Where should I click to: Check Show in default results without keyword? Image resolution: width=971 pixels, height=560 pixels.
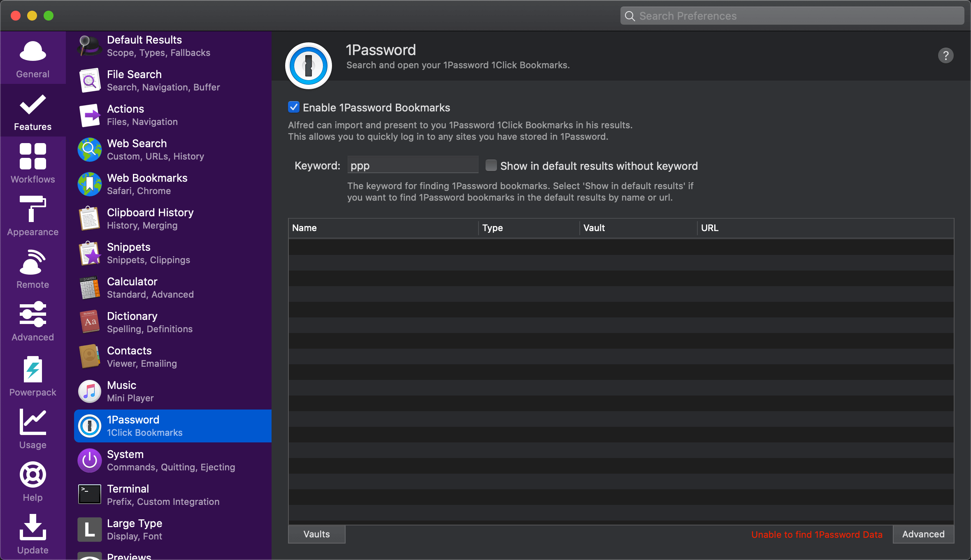click(491, 165)
